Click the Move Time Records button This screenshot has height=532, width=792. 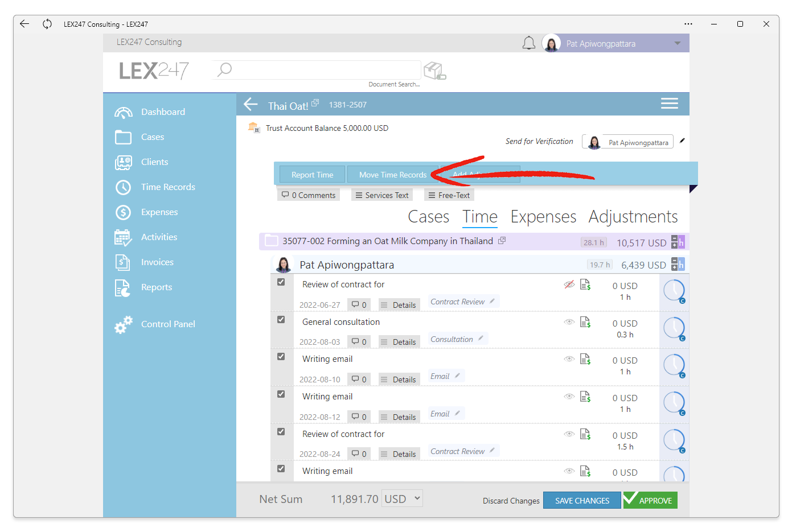click(x=393, y=175)
